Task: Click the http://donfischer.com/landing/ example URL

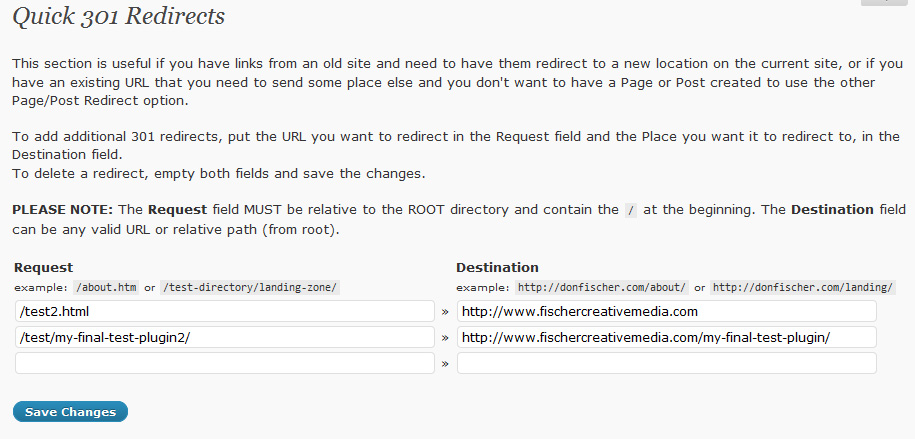Action: (803, 288)
